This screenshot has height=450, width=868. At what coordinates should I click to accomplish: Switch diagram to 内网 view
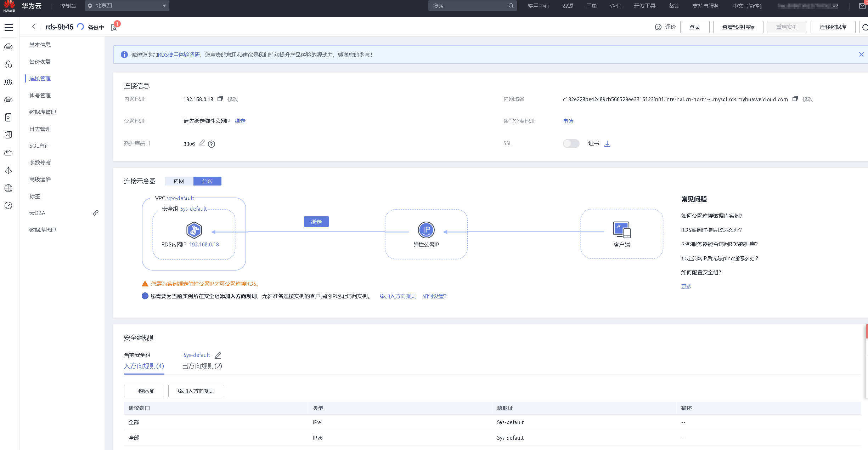179,181
